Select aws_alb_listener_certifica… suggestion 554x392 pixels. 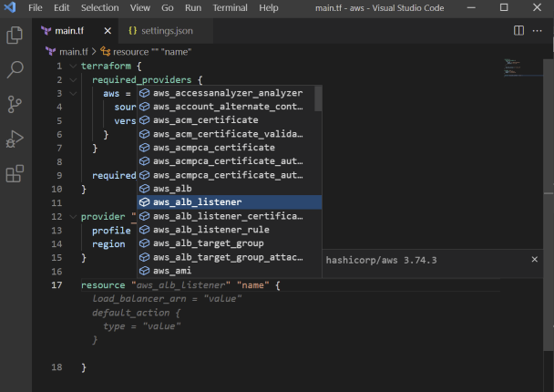tap(229, 216)
